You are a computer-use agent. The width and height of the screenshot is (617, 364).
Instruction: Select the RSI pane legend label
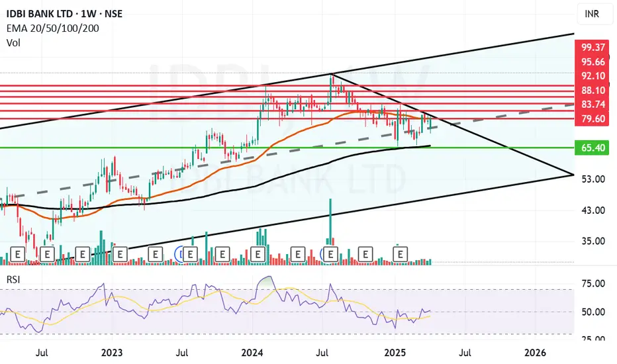coord(13,279)
